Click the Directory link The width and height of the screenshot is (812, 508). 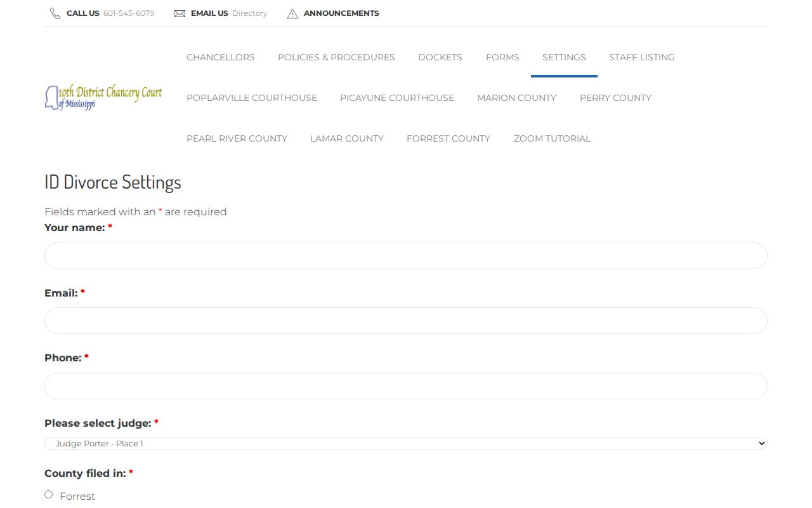coord(250,13)
